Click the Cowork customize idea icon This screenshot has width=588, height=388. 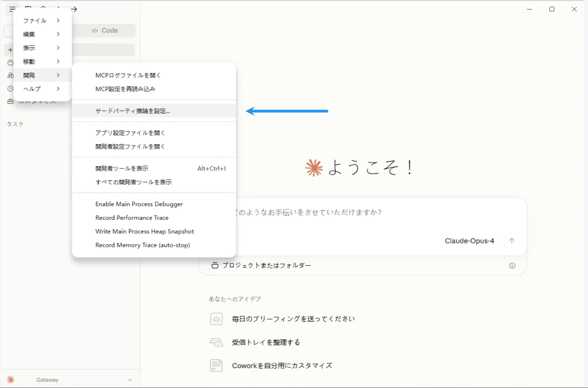click(216, 365)
